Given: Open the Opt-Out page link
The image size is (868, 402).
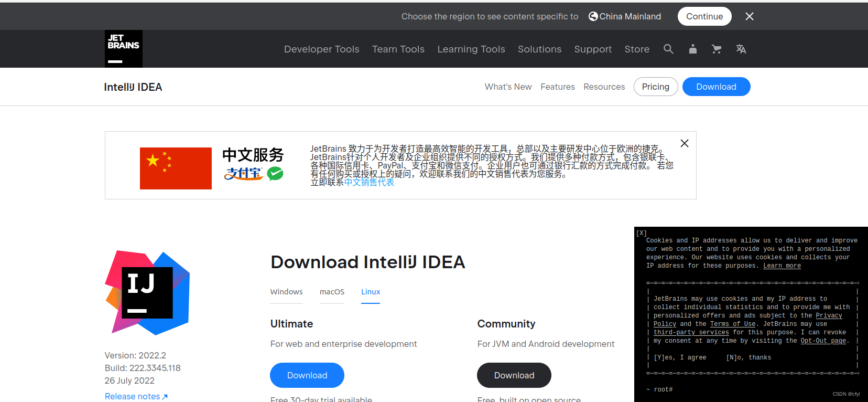Looking at the screenshot, I should [823, 341].
